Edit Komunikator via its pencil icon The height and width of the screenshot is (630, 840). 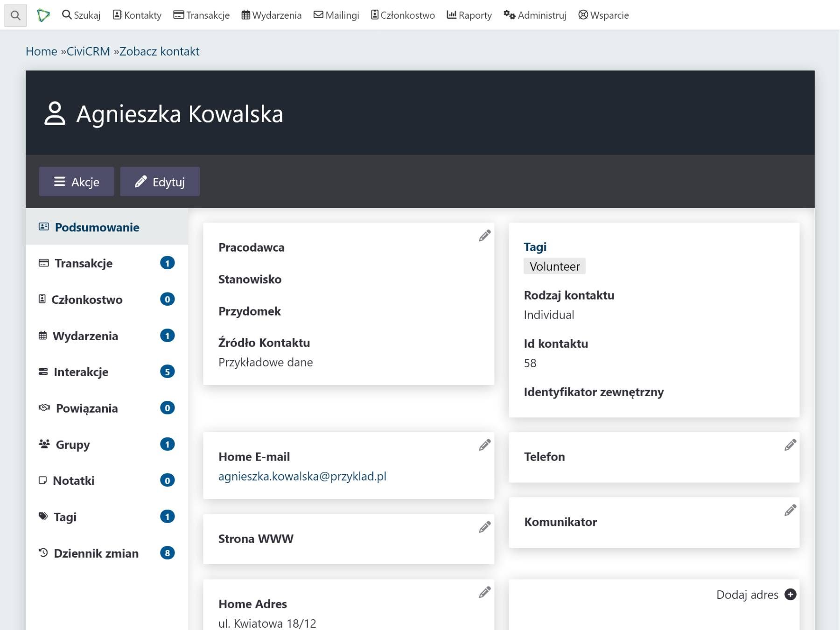pyautogui.click(x=790, y=511)
